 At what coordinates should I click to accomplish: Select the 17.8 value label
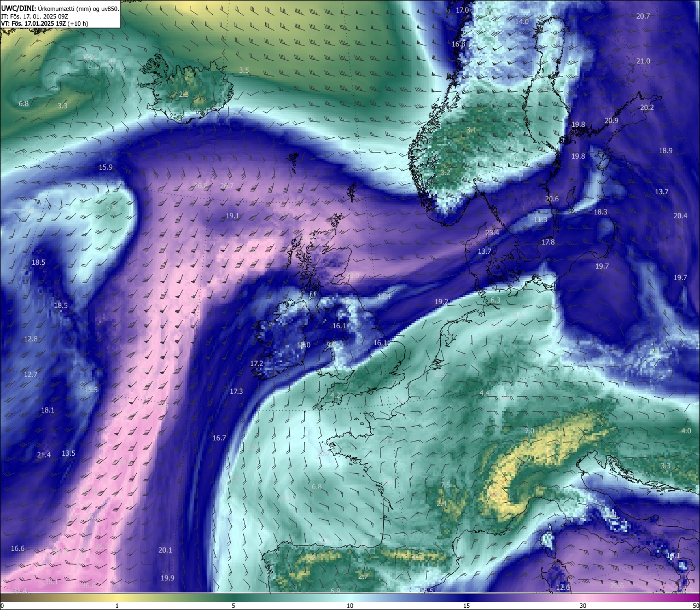[x=548, y=242]
